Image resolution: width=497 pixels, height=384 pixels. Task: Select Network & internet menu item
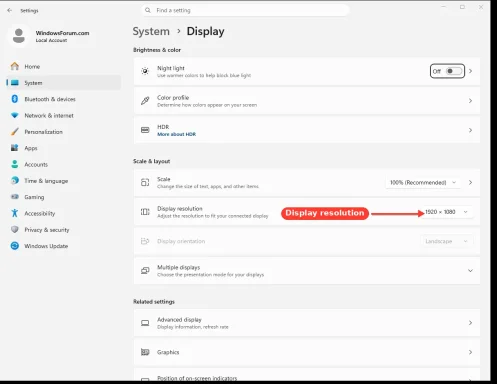pyautogui.click(x=63, y=115)
